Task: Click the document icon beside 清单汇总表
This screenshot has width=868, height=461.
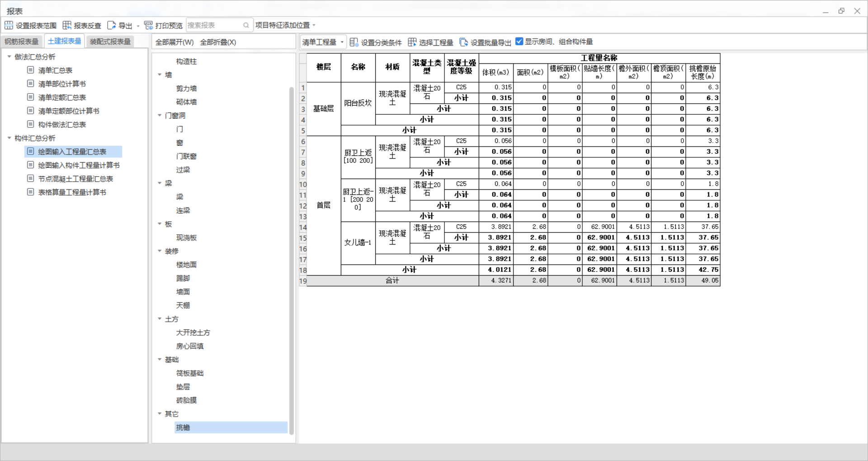Action: tap(30, 70)
